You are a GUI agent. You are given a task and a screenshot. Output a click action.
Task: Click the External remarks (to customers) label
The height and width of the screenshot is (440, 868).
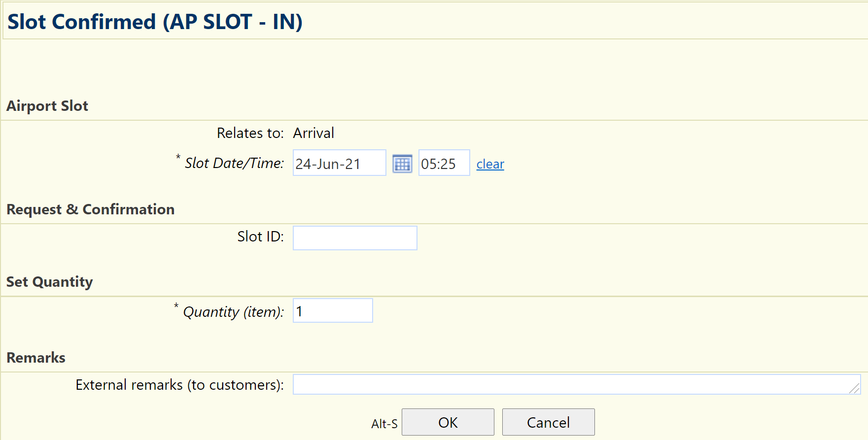point(179,385)
